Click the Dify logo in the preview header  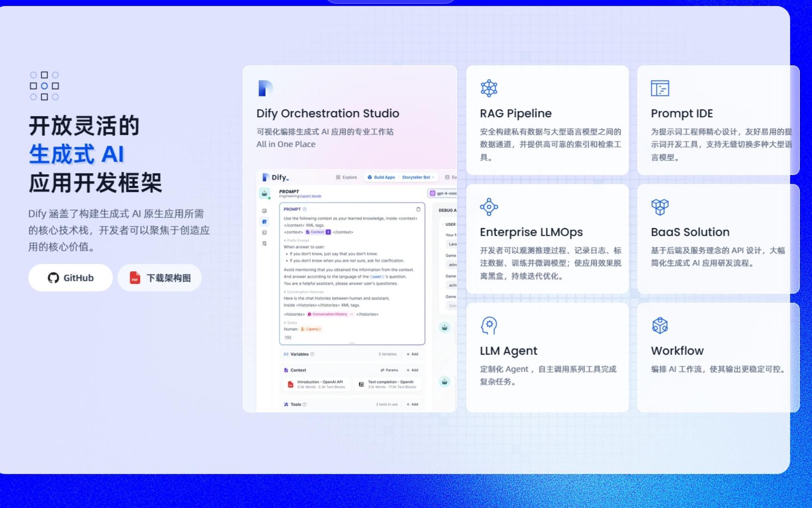(275, 177)
